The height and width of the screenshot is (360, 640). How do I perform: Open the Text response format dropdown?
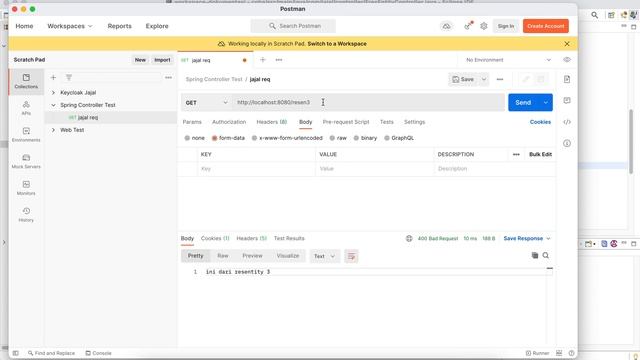point(324,256)
